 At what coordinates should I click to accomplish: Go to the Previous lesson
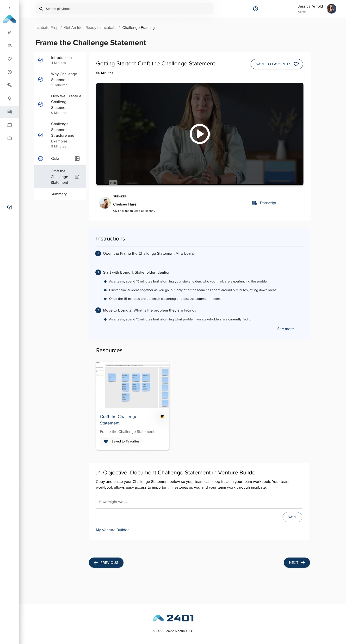tap(106, 563)
